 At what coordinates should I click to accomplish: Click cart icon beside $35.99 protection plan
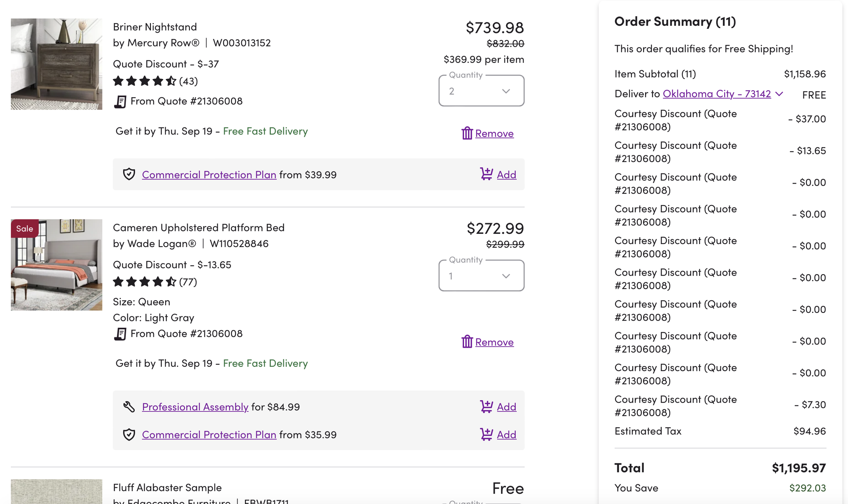point(486,435)
